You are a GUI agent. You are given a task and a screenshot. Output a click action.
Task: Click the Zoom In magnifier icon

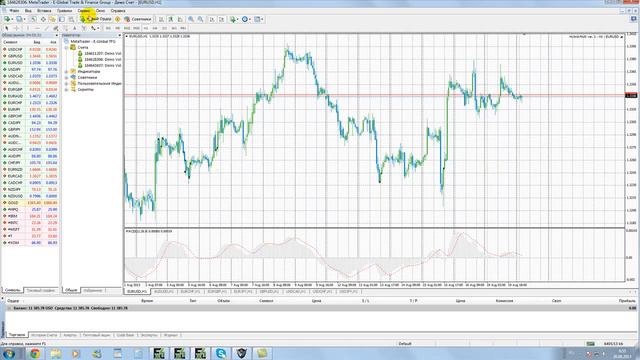coord(191,19)
